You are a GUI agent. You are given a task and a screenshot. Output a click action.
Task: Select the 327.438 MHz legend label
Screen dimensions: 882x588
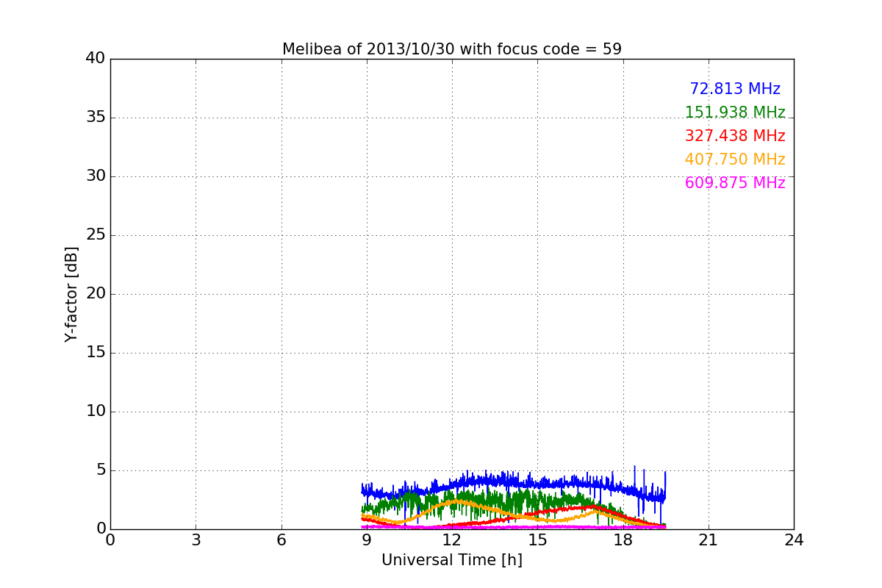pos(735,136)
